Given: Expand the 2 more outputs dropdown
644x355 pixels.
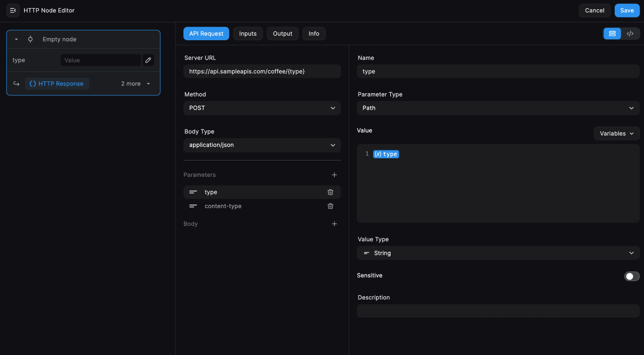Looking at the screenshot, I should [x=136, y=84].
